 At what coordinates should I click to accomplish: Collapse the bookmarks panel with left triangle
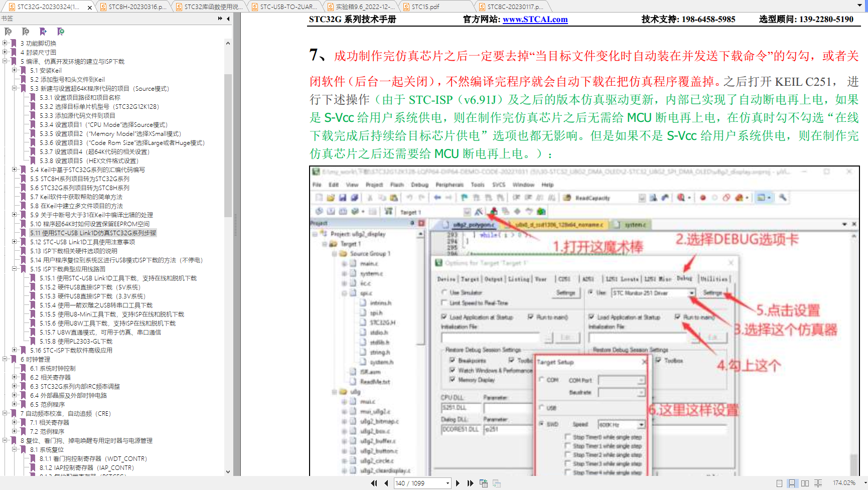click(x=228, y=19)
